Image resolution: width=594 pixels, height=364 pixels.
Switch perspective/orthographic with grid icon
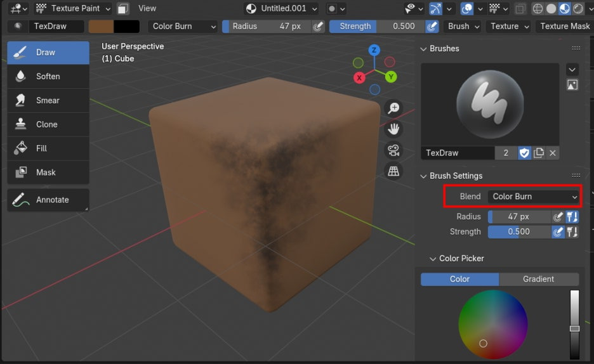pos(393,171)
